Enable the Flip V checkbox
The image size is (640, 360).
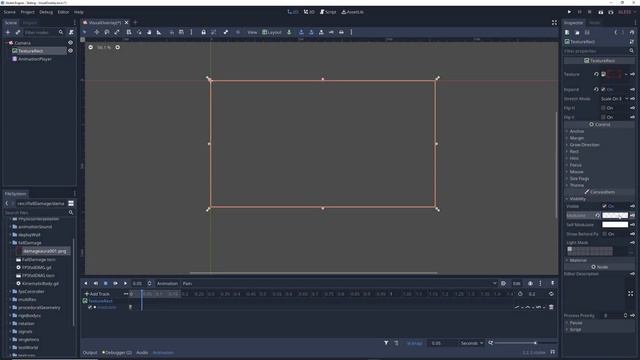(x=603, y=117)
